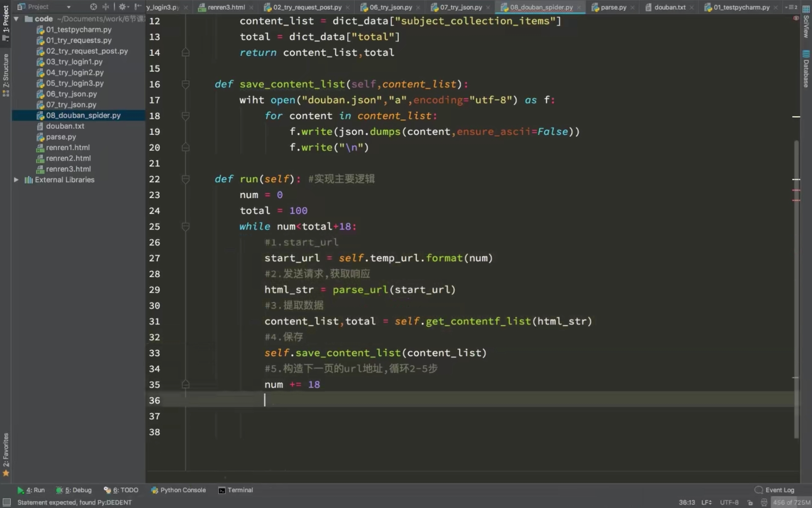Viewport: 812px width, 508px height.
Task: Click the scroll-from-source target icon
Action: click(93, 7)
